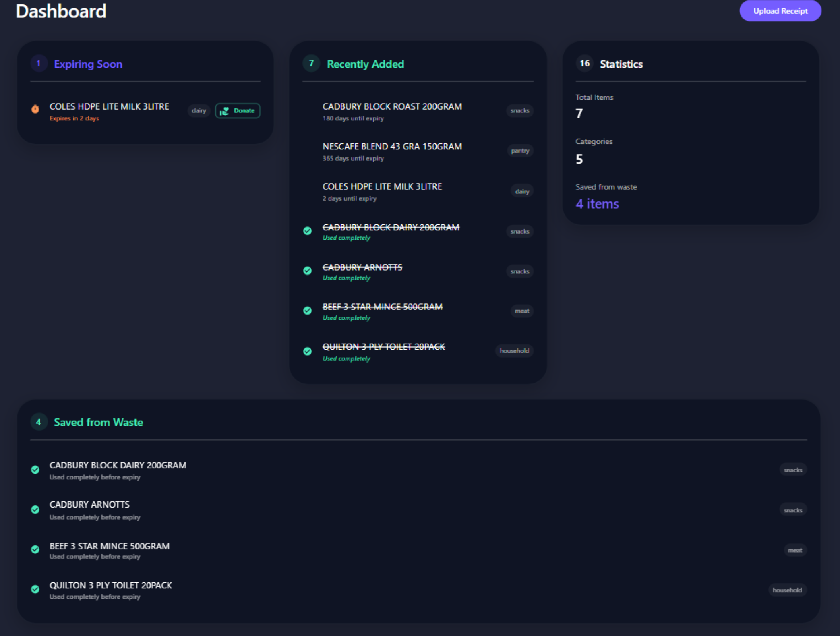Click dairy tag in Expiring Soon card

pos(199,110)
